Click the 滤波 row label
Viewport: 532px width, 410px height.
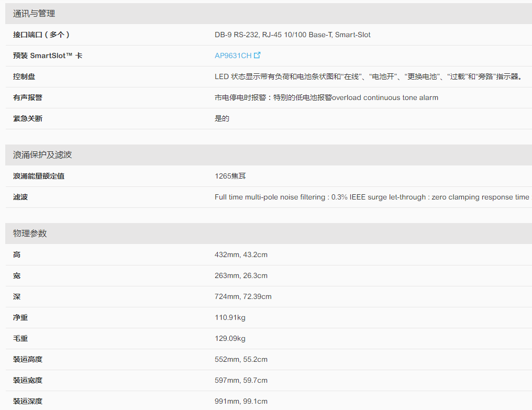pyautogui.click(x=20, y=197)
